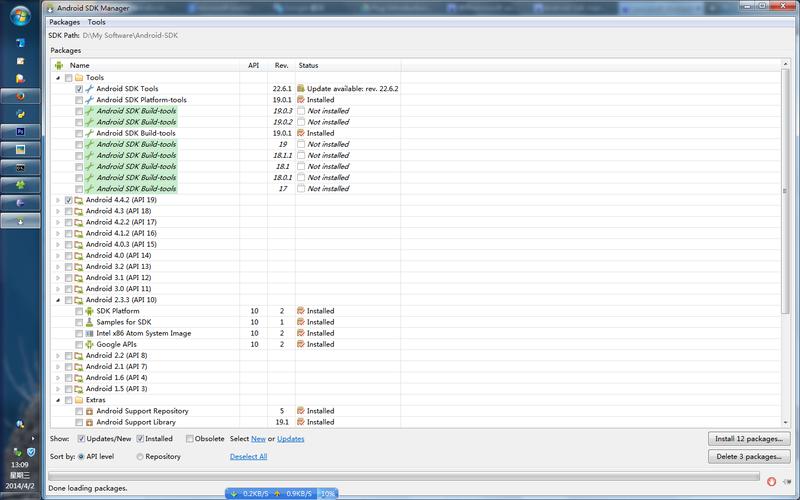Expand Android 2.2 (API 8)
Viewport: 800px width, 500px height.
pos(58,356)
